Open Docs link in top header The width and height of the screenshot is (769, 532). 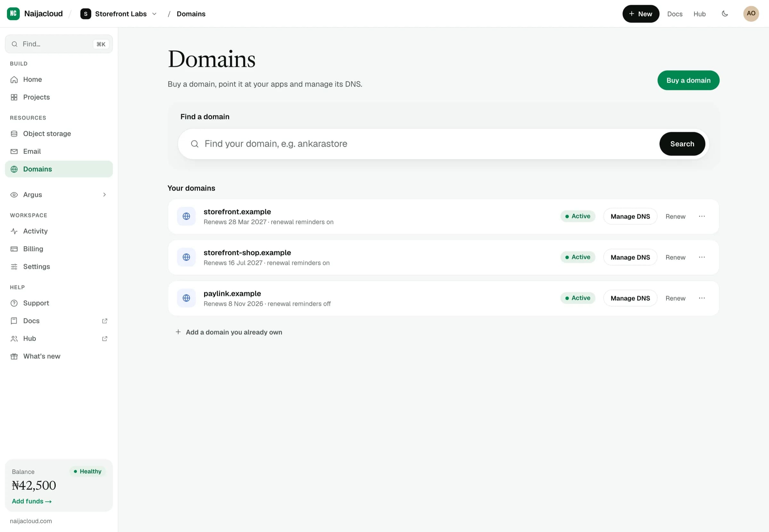pos(674,14)
